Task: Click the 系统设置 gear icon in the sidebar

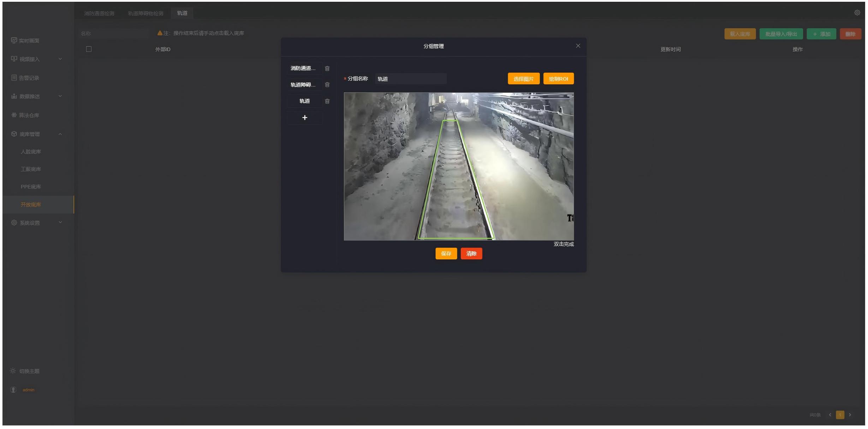Action: point(14,223)
